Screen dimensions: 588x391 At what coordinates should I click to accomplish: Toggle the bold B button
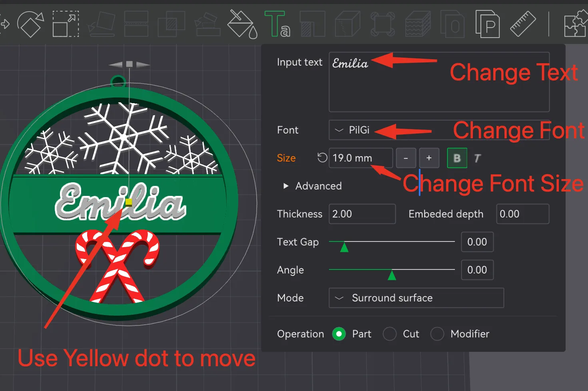457,158
